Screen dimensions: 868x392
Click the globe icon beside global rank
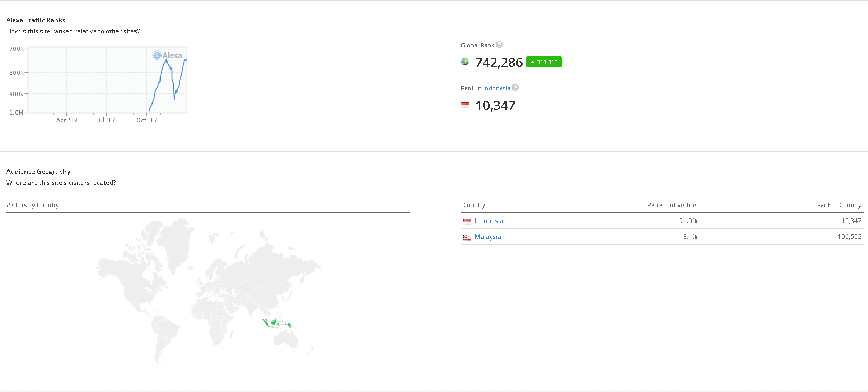pos(465,62)
